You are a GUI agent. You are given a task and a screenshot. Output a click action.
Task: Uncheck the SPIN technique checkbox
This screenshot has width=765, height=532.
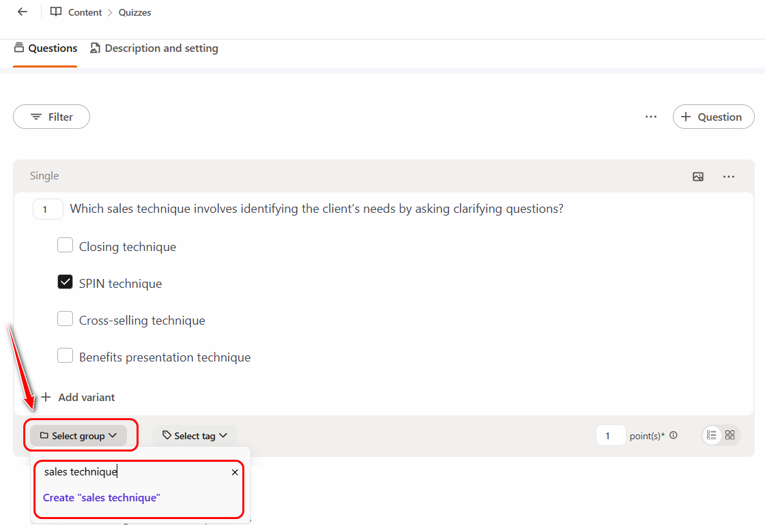65,282
